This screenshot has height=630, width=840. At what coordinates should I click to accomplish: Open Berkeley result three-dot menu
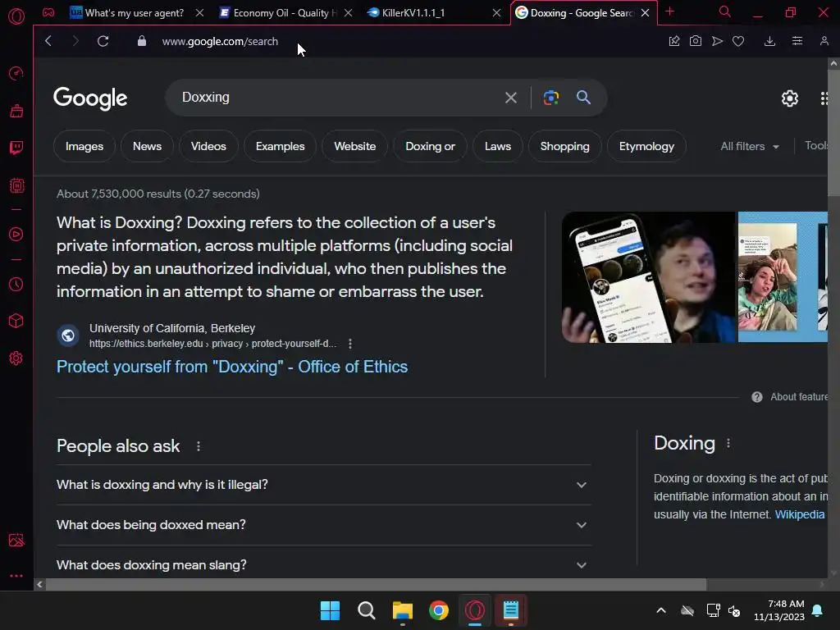[x=350, y=344]
